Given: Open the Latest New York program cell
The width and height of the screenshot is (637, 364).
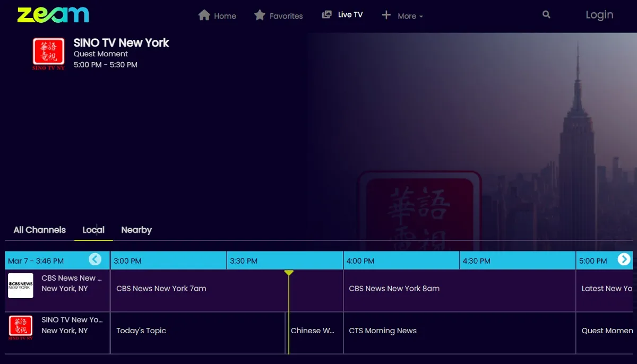Looking at the screenshot, I should tap(605, 291).
